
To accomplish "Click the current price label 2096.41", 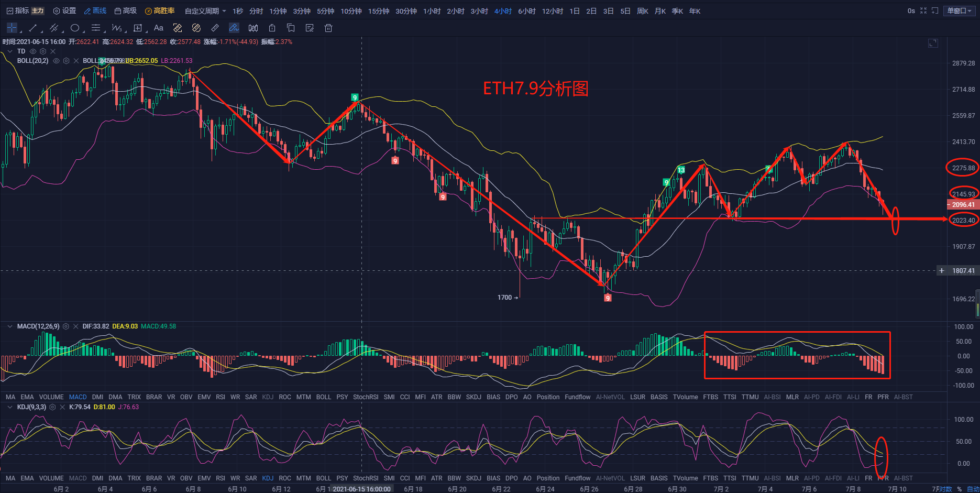I will (x=963, y=205).
